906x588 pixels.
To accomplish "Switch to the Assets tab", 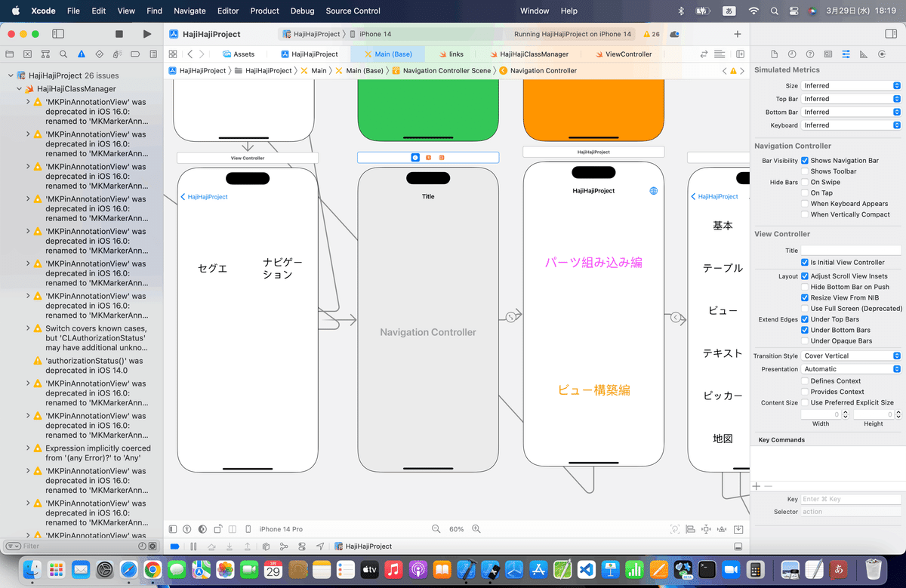I will pyautogui.click(x=238, y=54).
